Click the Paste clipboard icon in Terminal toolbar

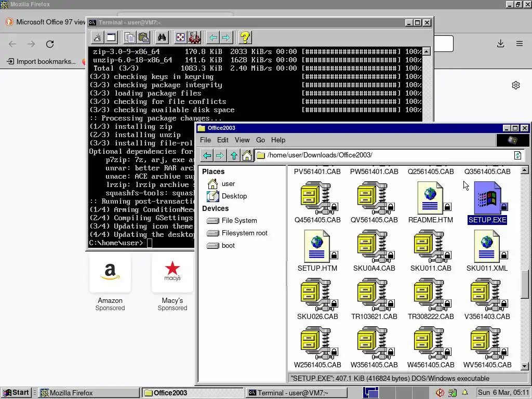pyautogui.click(x=143, y=37)
